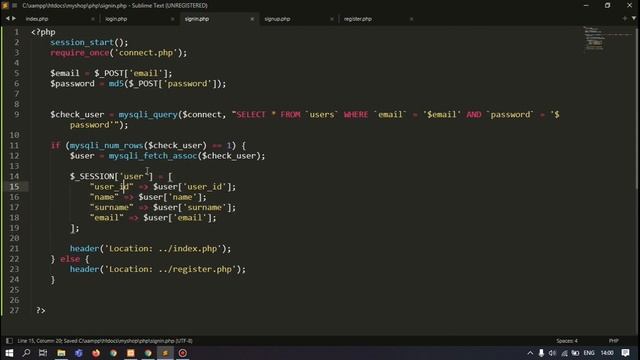Click $_SESSION on line 14
640x360 pixels.
tap(92, 176)
